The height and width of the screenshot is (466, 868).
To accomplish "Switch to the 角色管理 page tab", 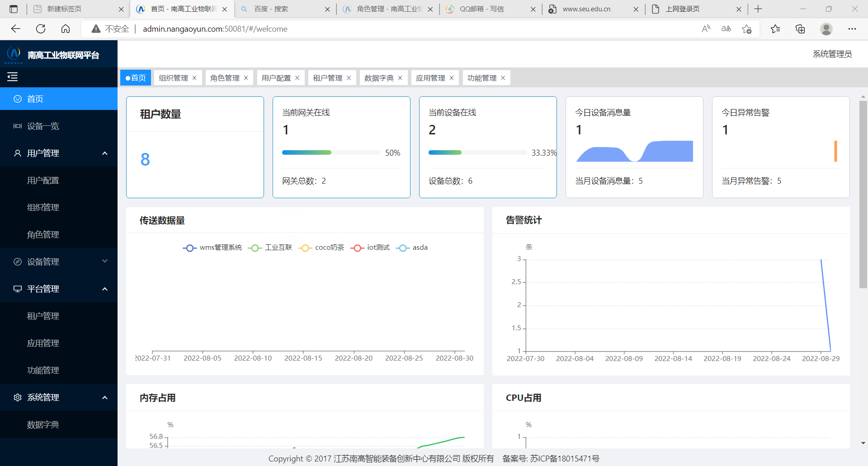I will pyautogui.click(x=225, y=78).
